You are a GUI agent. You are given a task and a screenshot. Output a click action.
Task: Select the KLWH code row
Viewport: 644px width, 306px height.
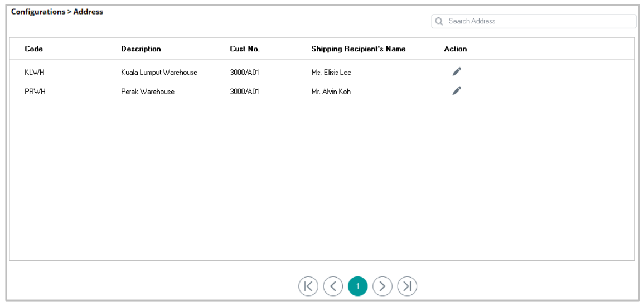pos(322,73)
